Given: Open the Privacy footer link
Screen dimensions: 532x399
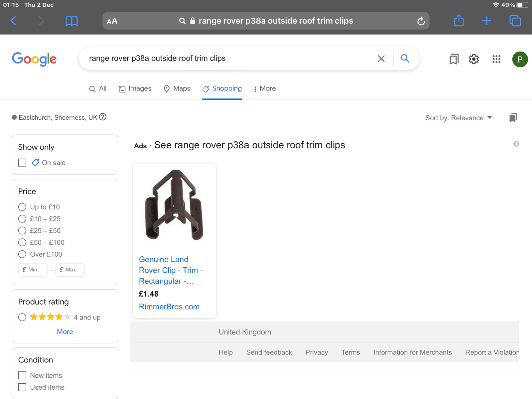Looking at the screenshot, I should point(317,352).
